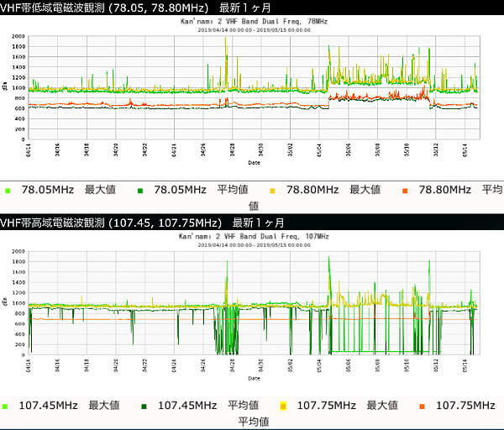
Task: Click the light green 107.45MHz 最大値 legend swatch
Action: (x=8, y=406)
